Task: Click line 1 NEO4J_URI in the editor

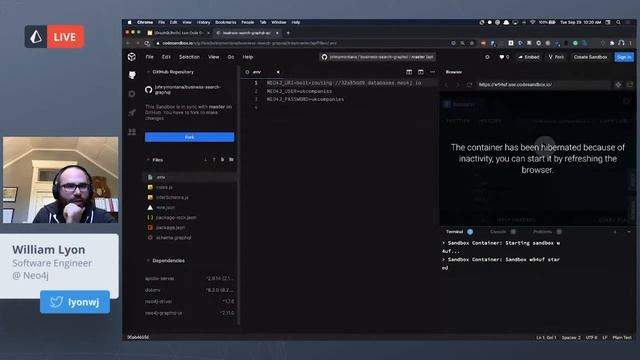Action: (344, 83)
